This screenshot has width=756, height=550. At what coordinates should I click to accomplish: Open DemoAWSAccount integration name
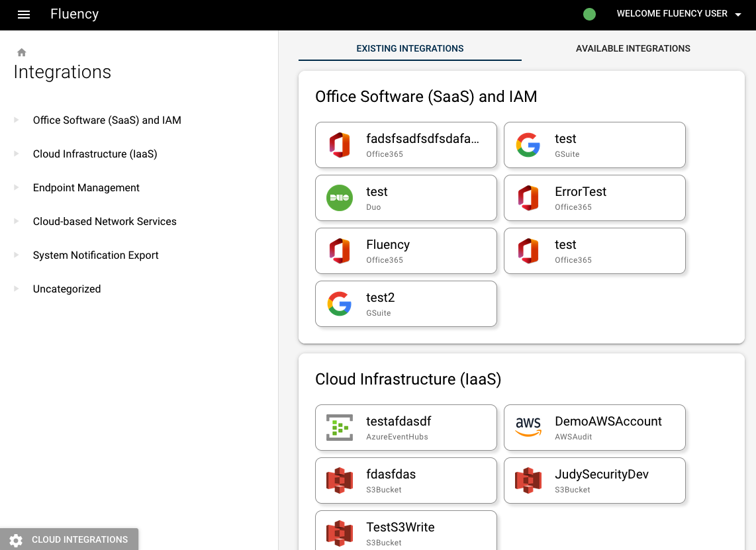(608, 422)
